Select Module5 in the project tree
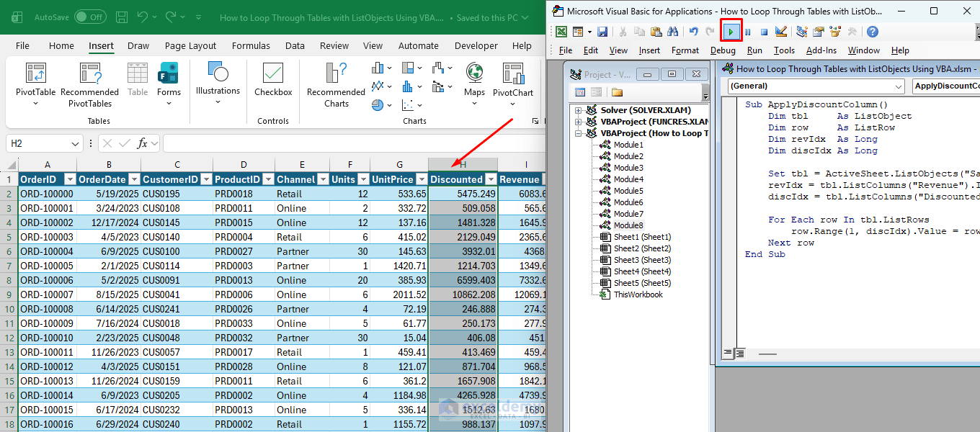 pos(628,191)
